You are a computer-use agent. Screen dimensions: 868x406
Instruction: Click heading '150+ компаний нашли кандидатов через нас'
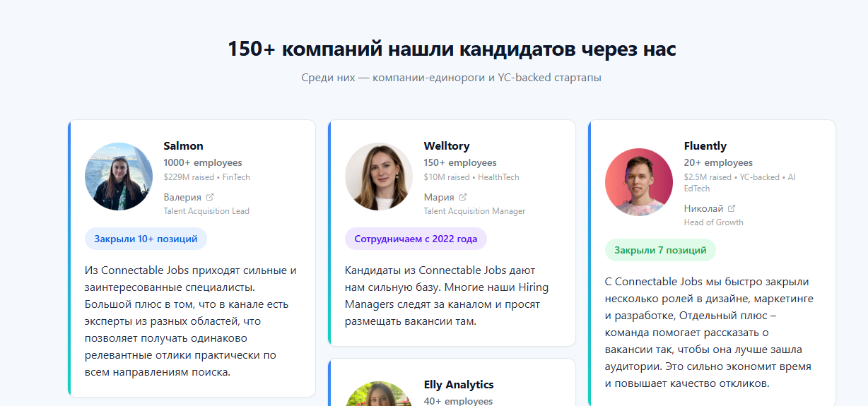(452, 49)
